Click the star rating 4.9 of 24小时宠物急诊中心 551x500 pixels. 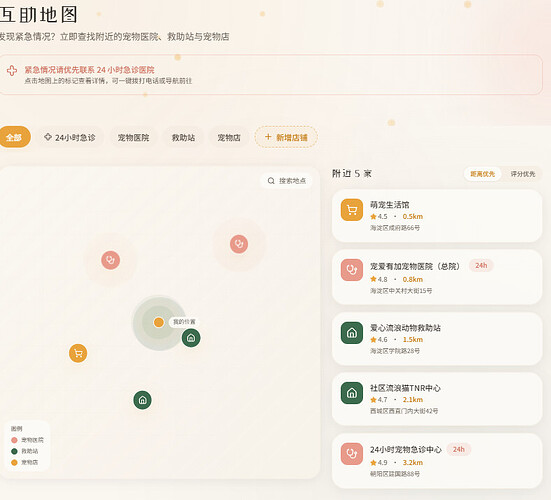[379, 462]
